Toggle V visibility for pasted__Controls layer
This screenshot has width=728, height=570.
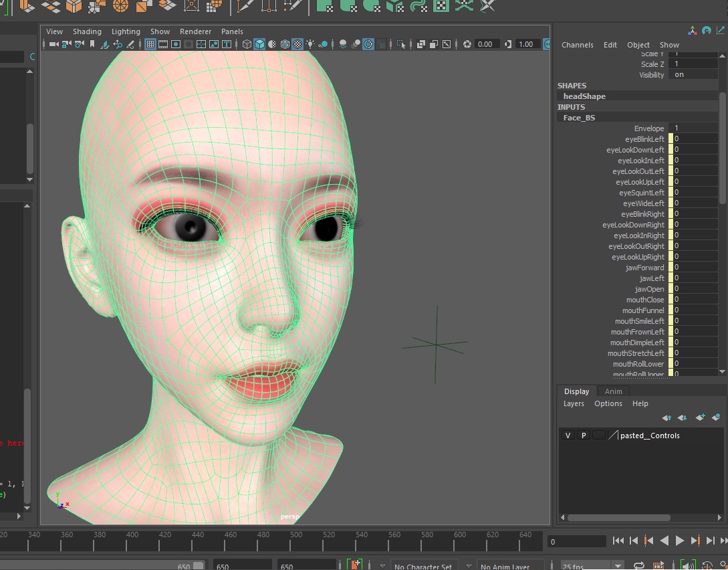[568, 436]
